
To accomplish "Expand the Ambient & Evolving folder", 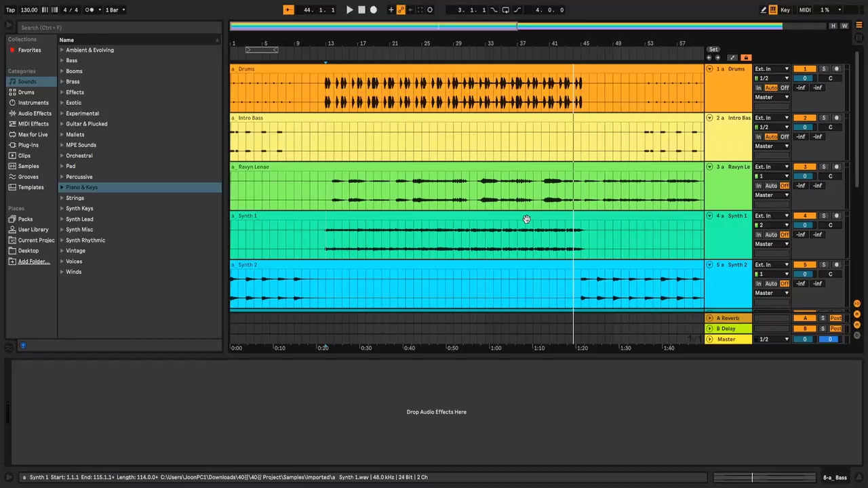I will pos(62,50).
